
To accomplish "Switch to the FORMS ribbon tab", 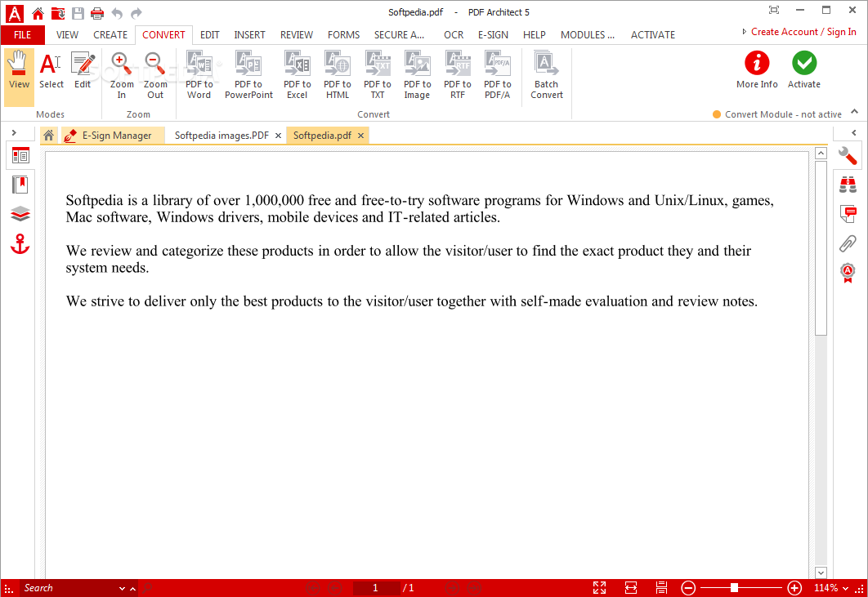I will click(343, 35).
